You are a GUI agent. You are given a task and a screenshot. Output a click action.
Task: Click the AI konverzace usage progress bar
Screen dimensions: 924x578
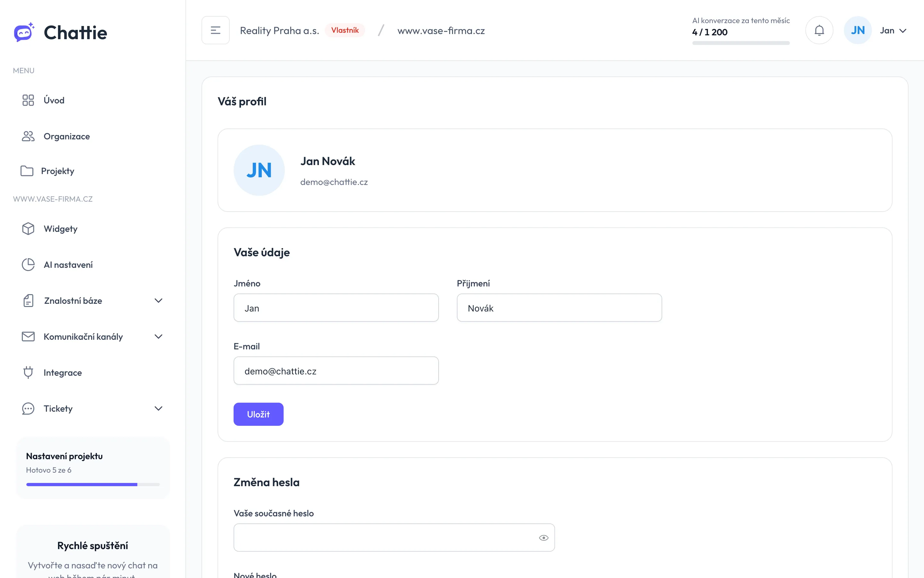tap(741, 43)
